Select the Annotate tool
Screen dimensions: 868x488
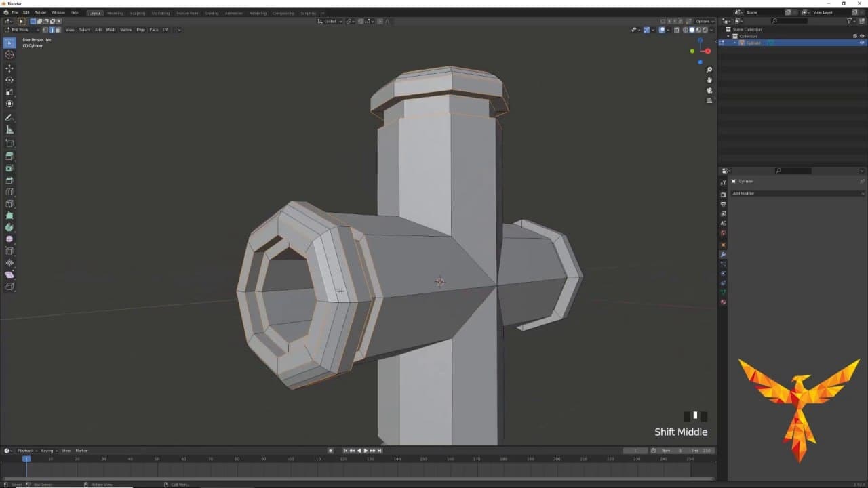point(9,118)
